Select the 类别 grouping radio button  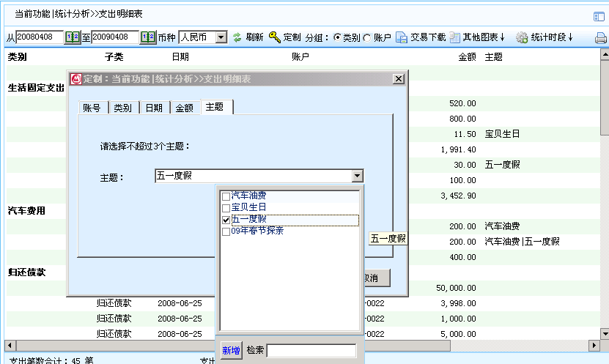point(338,37)
